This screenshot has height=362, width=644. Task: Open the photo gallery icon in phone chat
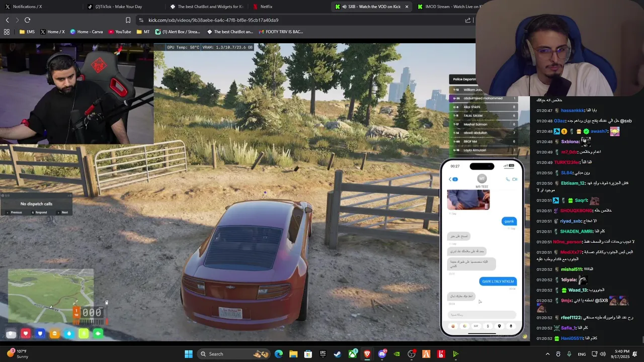click(x=464, y=326)
